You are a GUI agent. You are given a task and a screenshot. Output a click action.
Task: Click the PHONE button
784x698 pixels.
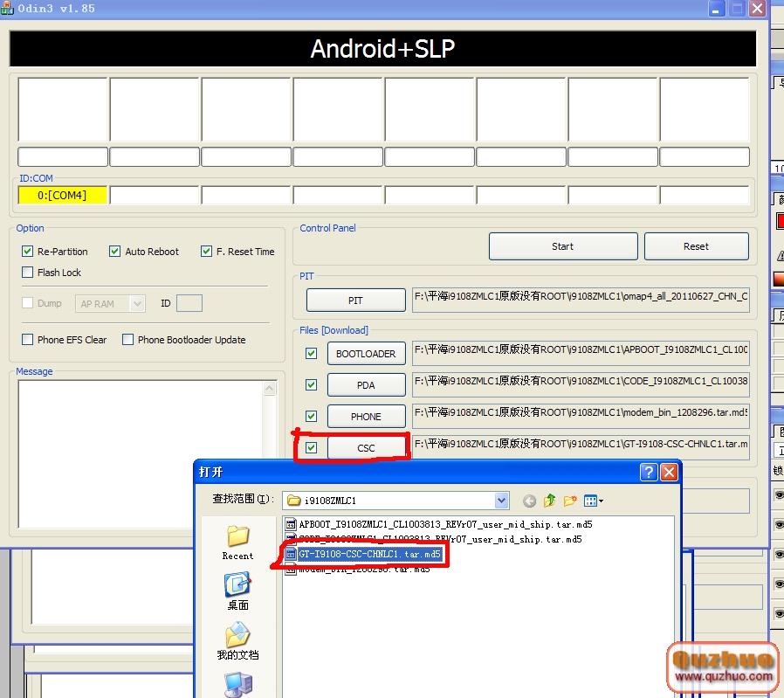366,417
